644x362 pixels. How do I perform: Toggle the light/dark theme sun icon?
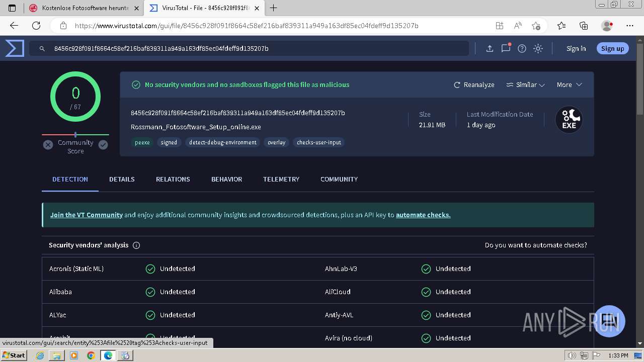(538, 48)
